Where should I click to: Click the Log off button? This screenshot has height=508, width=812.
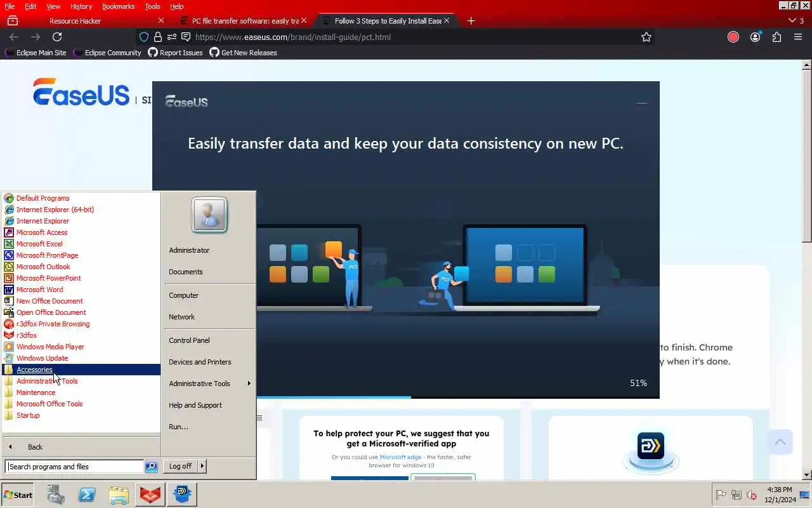pyautogui.click(x=180, y=466)
